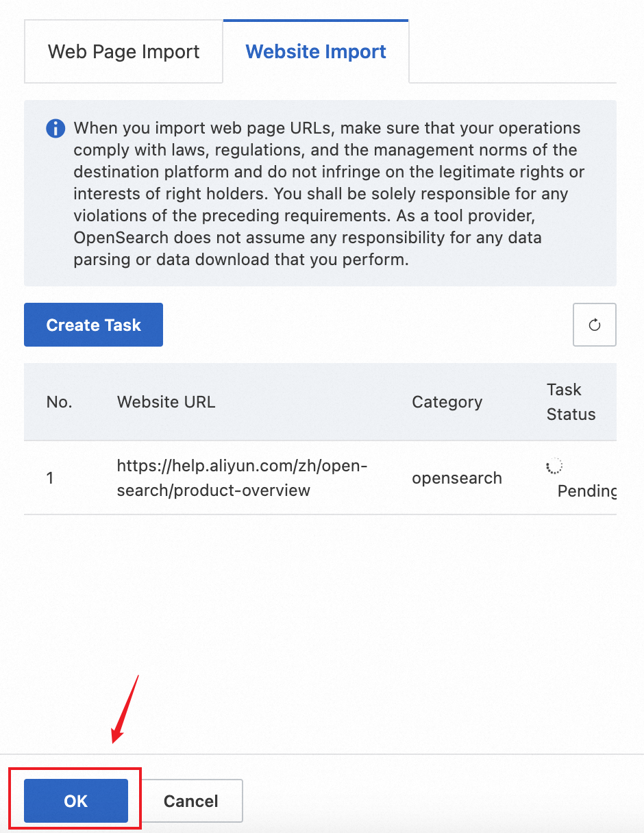Screen dimensions: 644x833
Task: Switch to the Web Page Import tab
Action: point(123,52)
